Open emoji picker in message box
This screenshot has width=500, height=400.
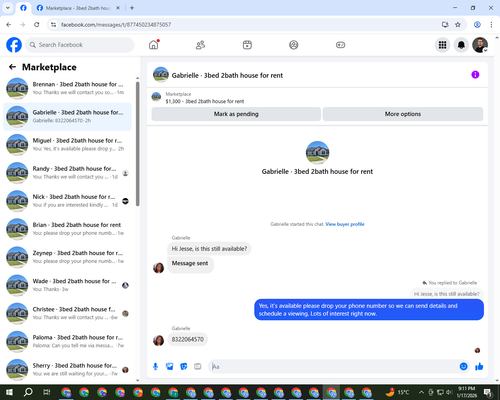[x=463, y=367]
